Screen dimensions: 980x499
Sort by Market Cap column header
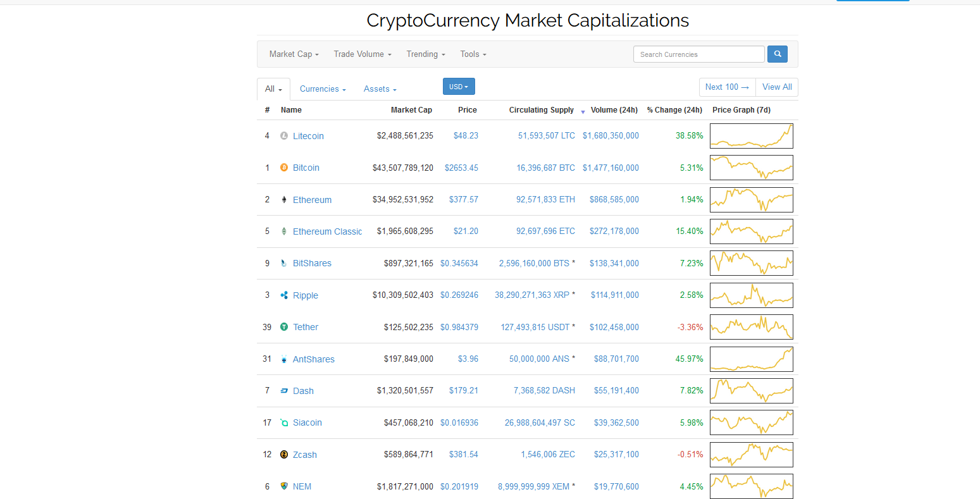tap(411, 109)
